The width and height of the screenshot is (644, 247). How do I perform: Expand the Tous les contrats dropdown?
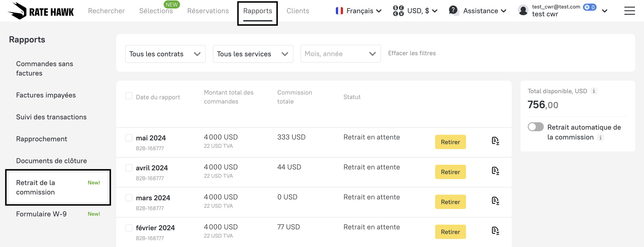tap(165, 54)
